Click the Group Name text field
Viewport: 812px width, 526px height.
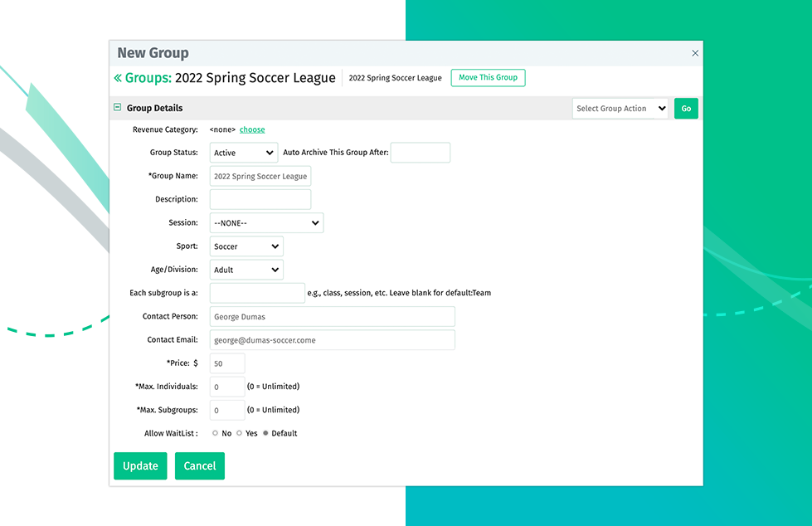tap(260, 176)
